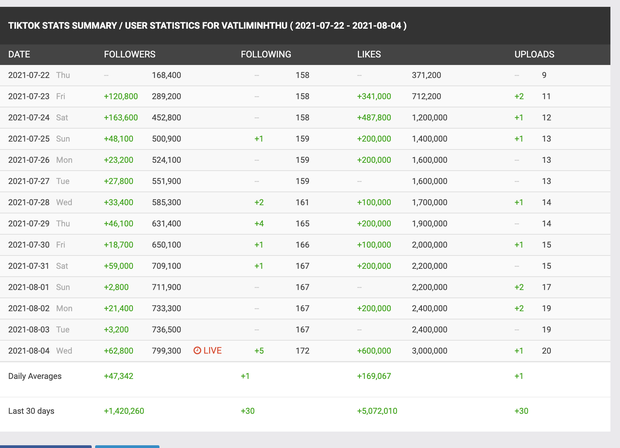The image size is (620, 448).
Task: Select the Daily Averages row label
Action: [35, 376]
